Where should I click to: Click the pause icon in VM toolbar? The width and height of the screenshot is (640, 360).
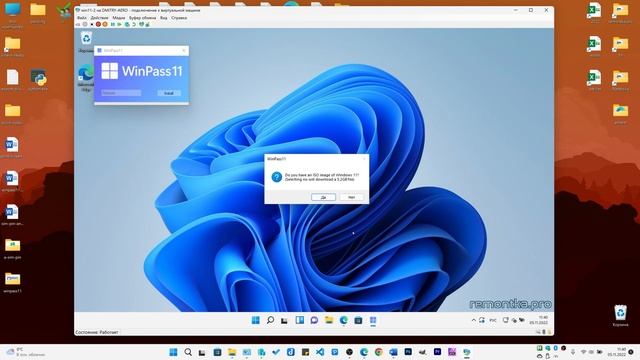(x=113, y=24)
